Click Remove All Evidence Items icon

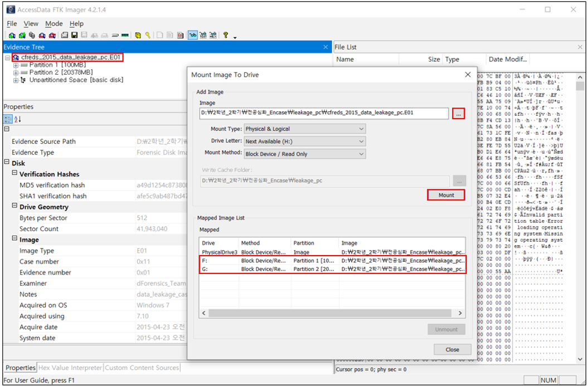click(x=52, y=35)
